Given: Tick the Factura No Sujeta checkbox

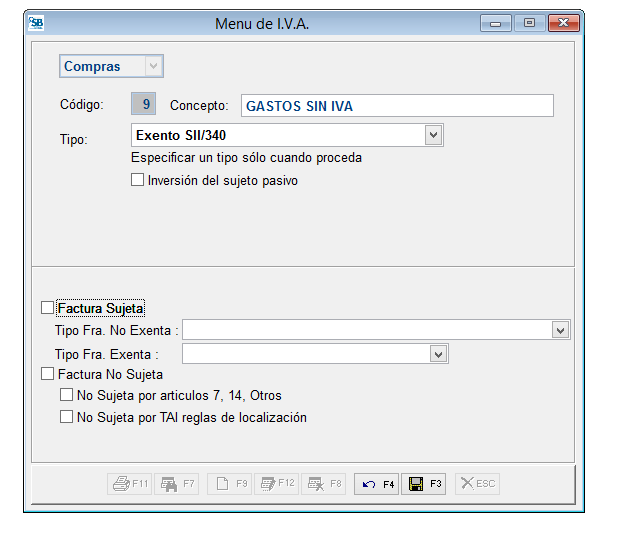Looking at the screenshot, I should 47,374.
